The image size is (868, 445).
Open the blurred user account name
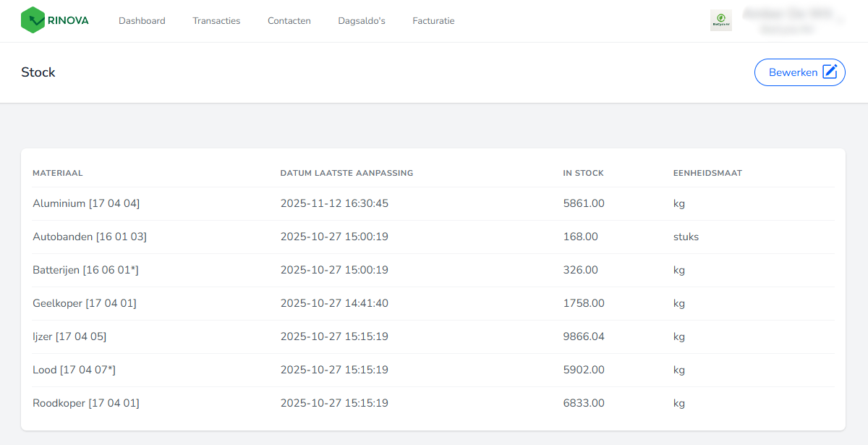[x=791, y=14]
